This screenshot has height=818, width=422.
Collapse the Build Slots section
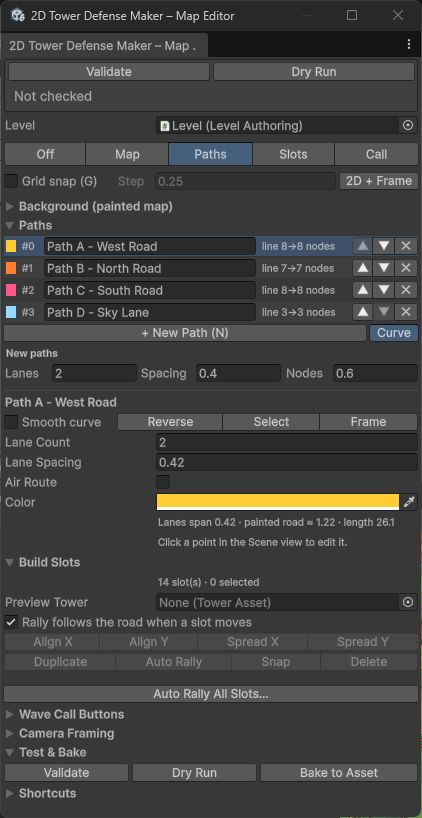pos(10,562)
